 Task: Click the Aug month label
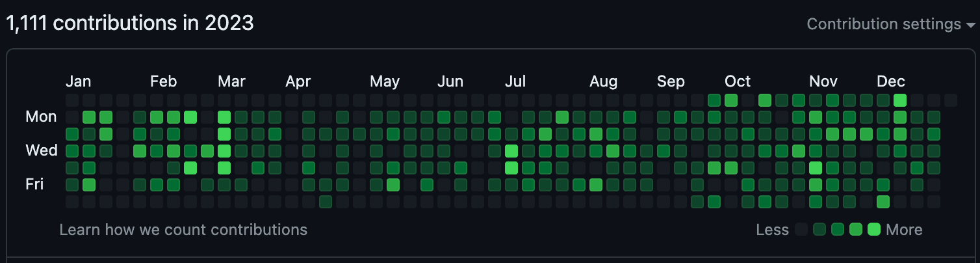(604, 81)
